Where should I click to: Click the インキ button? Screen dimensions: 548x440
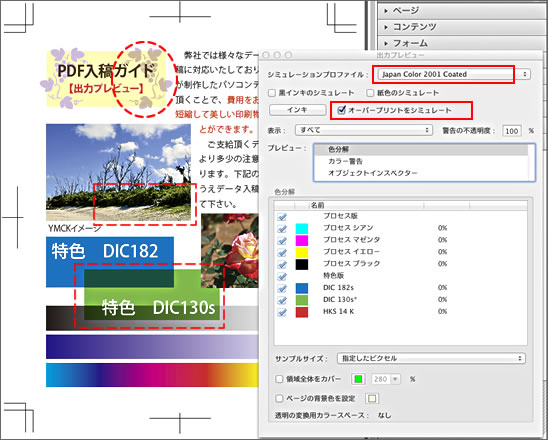tap(297, 110)
